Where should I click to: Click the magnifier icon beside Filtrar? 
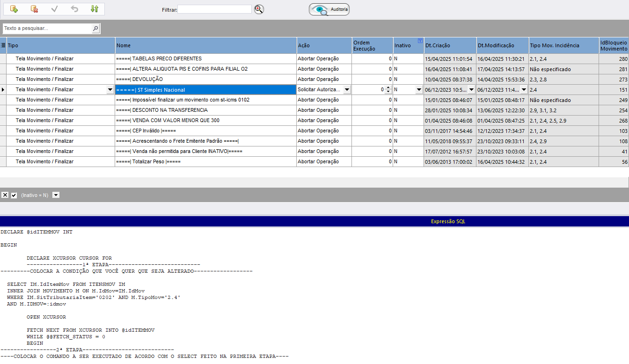tap(259, 9)
